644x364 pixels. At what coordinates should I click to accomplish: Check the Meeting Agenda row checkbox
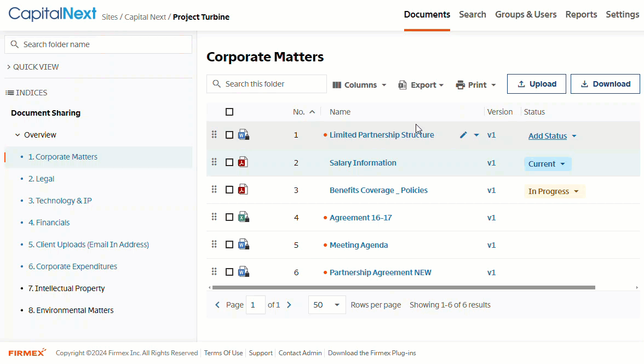click(229, 244)
